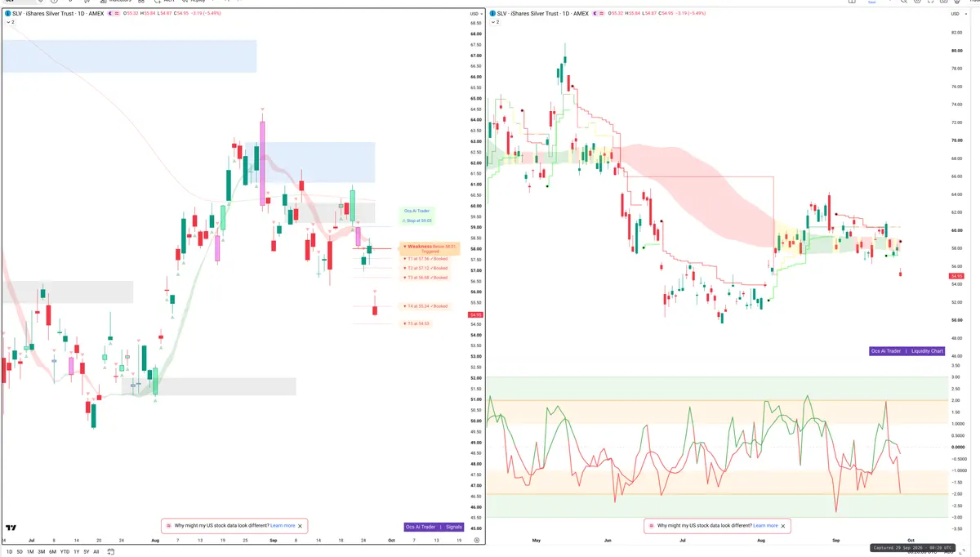Click the moon session icon in left chart legend
The width and height of the screenshot is (980, 557).
click(x=110, y=14)
